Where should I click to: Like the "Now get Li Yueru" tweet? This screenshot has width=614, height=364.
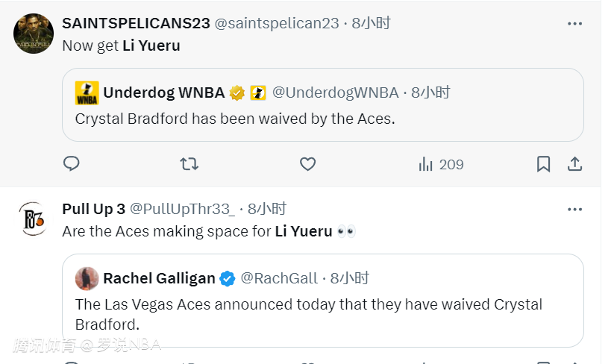pos(307,163)
